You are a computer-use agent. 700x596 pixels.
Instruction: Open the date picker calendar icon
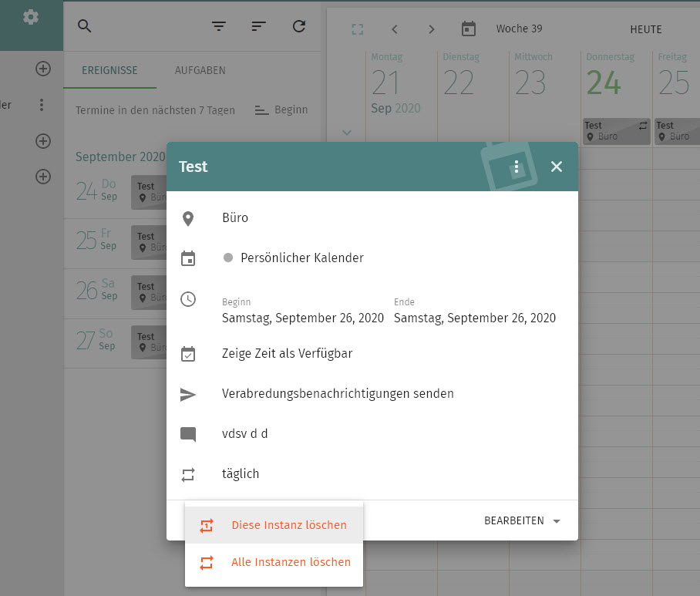point(469,29)
